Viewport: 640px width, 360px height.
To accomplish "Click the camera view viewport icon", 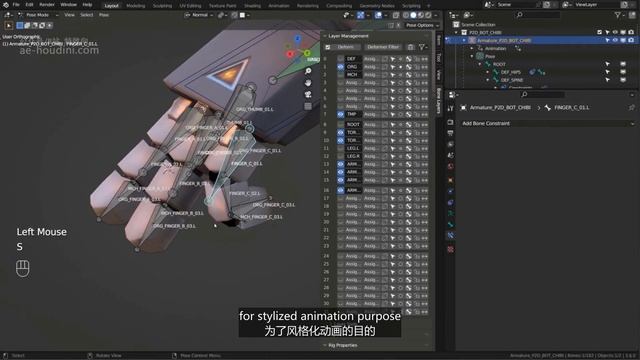I will click(308, 95).
